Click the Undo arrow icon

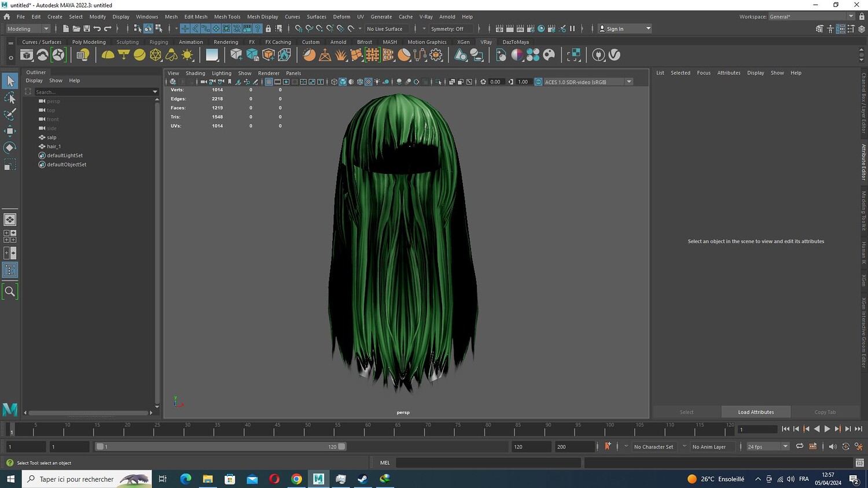97,28
